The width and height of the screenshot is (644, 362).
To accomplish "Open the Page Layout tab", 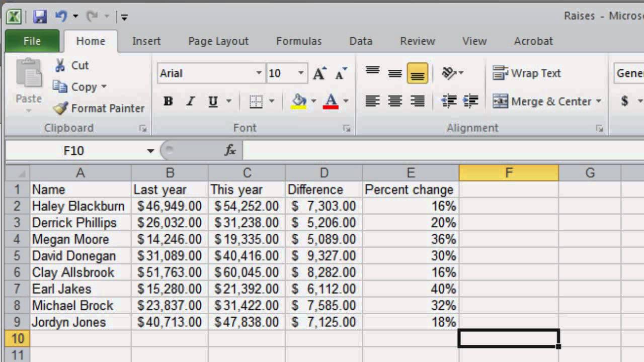I will point(218,41).
